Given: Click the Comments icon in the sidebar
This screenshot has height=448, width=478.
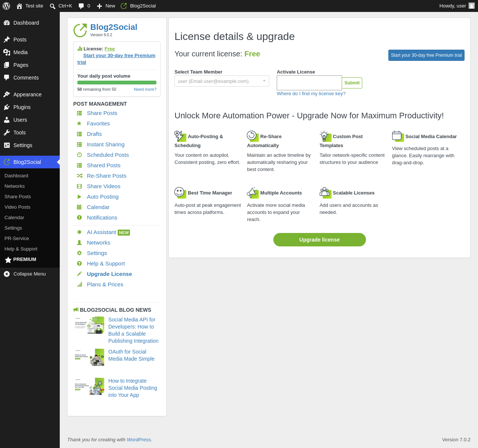Looking at the screenshot, I should 7,78.
